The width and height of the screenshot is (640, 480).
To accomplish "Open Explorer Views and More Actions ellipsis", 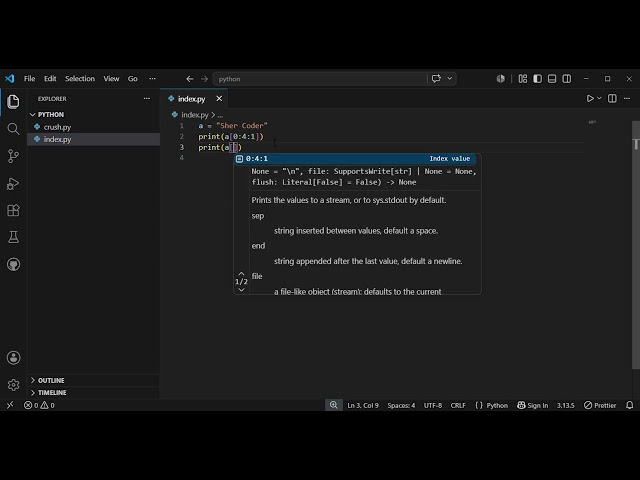I will click(147, 98).
